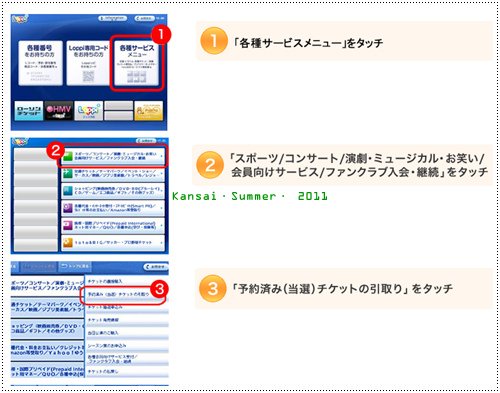The width and height of the screenshot is (500, 393).
Task: Tap the Loppi専用コードをお持ちの方 tile
Action: coord(88,63)
